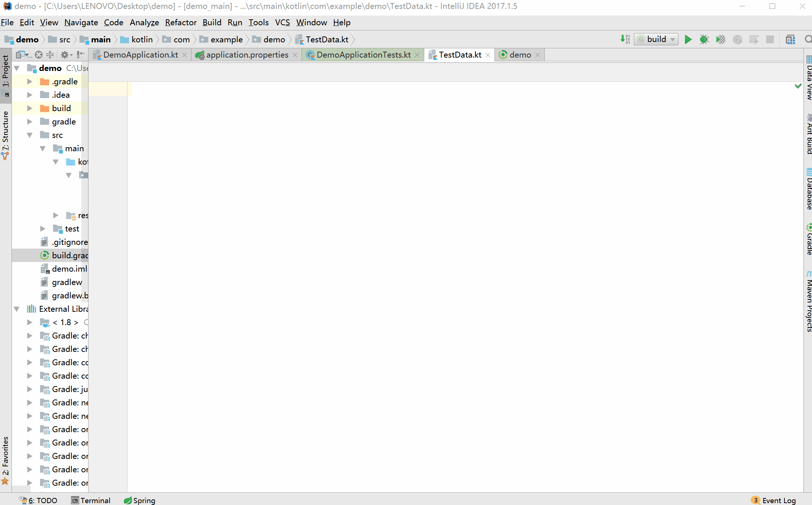The height and width of the screenshot is (505, 812).
Task: Start debugging with the bug icon
Action: pos(704,39)
